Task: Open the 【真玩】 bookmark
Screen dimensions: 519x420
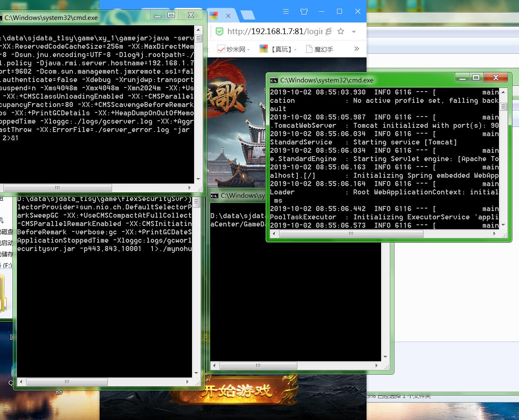Action: 278,49
